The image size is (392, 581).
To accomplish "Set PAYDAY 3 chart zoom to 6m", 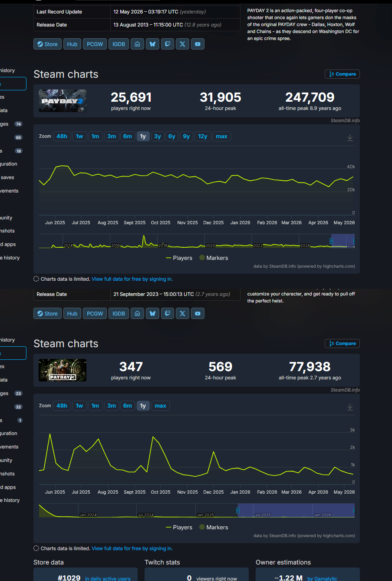I will coord(127,406).
